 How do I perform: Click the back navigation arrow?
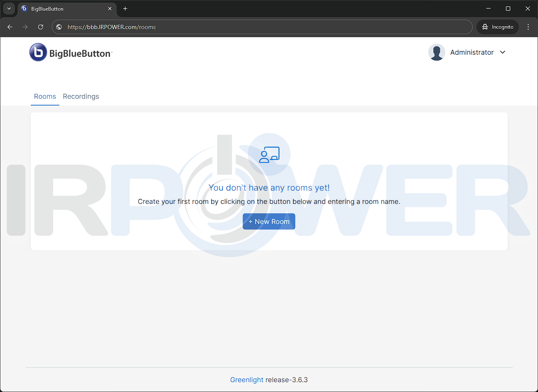tap(9, 27)
